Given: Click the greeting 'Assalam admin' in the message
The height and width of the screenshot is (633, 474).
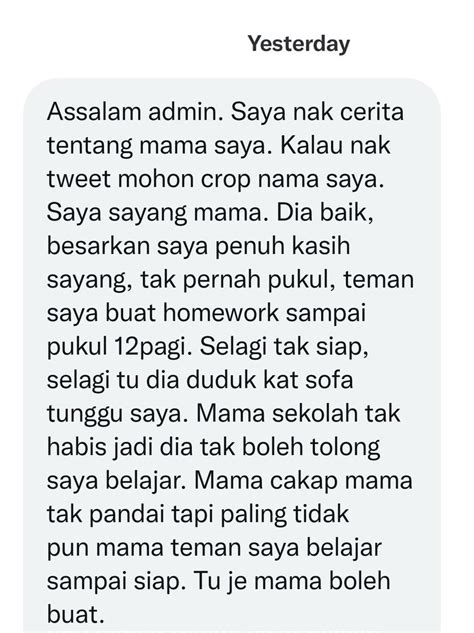Looking at the screenshot, I should (135, 112).
